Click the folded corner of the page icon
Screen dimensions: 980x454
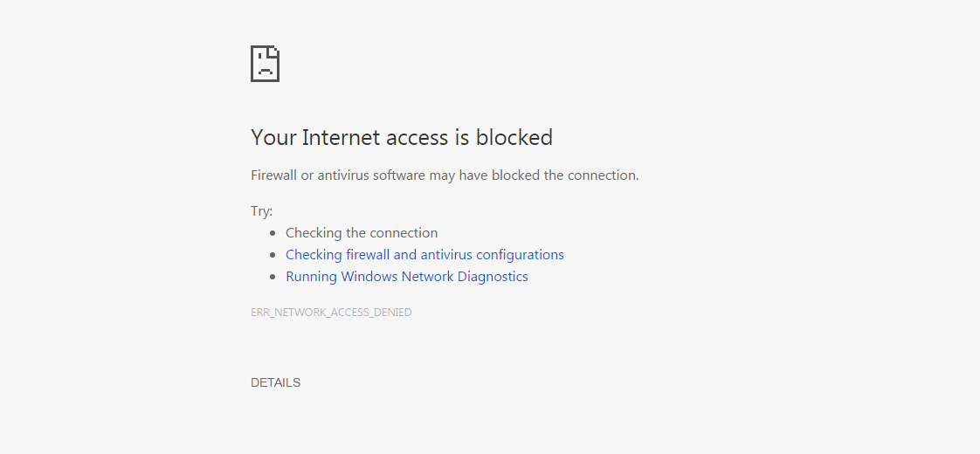point(274,51)
